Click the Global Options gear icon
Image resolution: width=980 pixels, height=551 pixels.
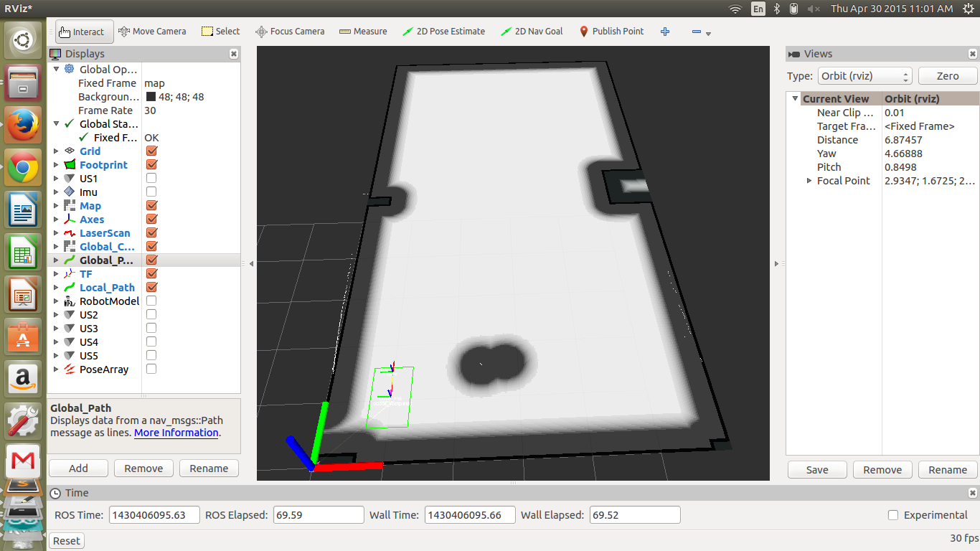coord(69,69)
